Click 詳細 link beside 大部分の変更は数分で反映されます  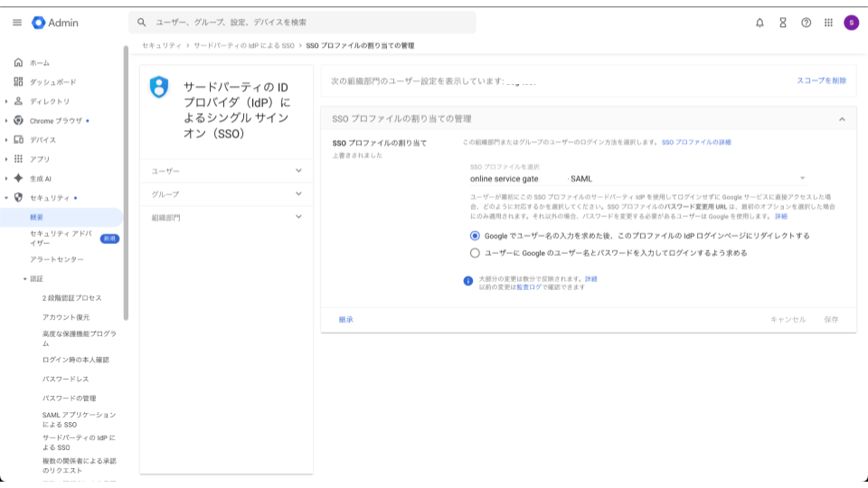tap(591, 279)
